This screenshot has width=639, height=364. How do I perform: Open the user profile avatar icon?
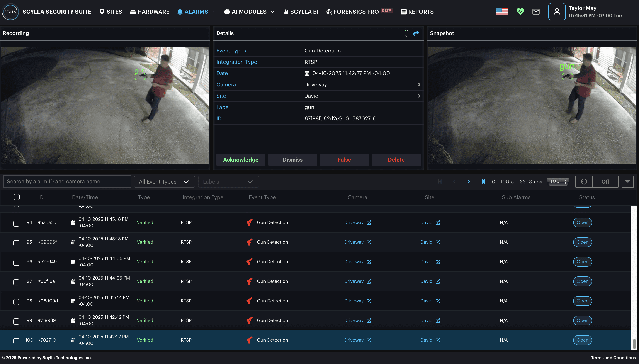pyautogui.click(x=557, y=12)
